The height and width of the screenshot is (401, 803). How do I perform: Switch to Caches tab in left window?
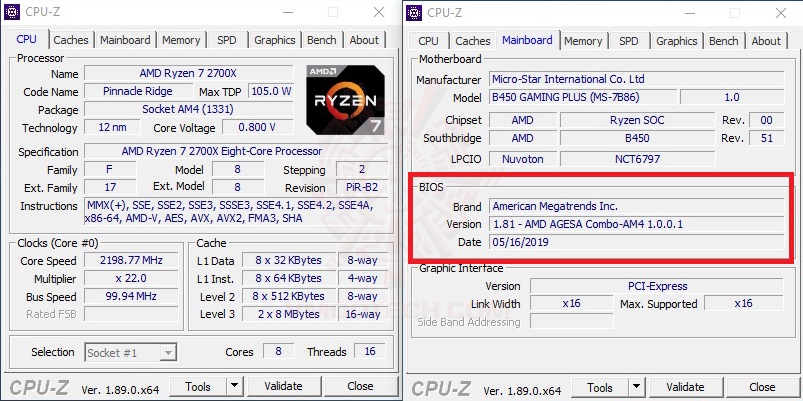[71, 40]
